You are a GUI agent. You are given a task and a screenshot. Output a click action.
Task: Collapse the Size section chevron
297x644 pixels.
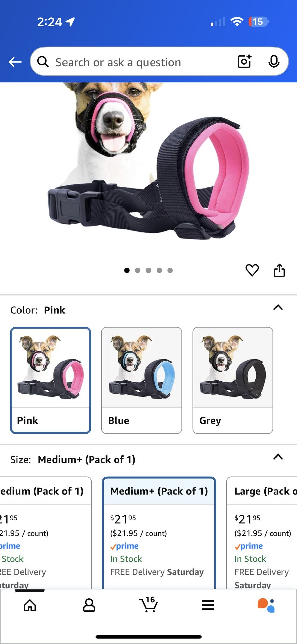click(x=278, y=457)
